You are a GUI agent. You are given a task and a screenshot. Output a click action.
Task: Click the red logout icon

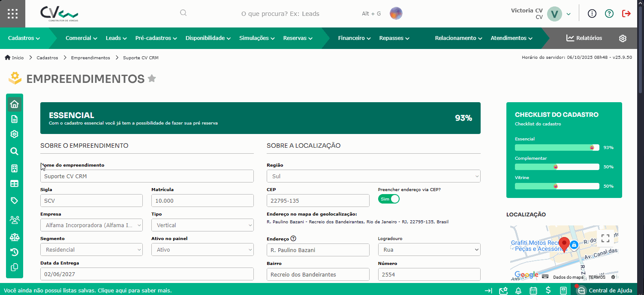626,13
